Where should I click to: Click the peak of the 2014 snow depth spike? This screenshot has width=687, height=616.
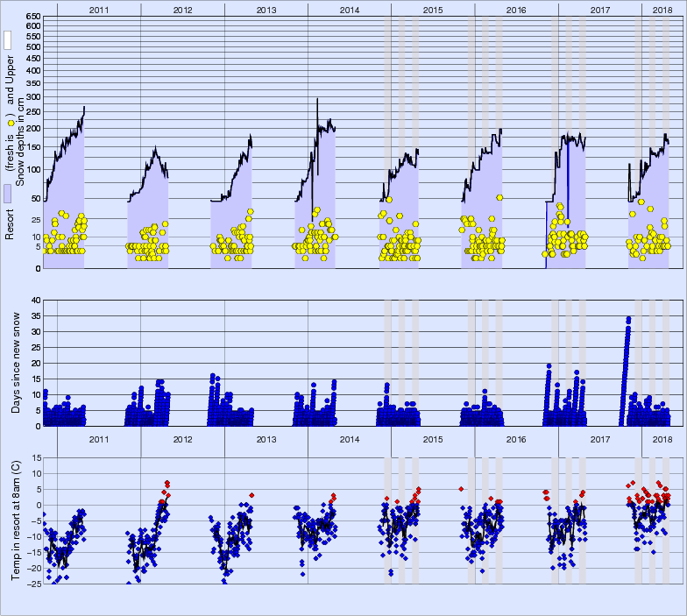pos(316,99)
